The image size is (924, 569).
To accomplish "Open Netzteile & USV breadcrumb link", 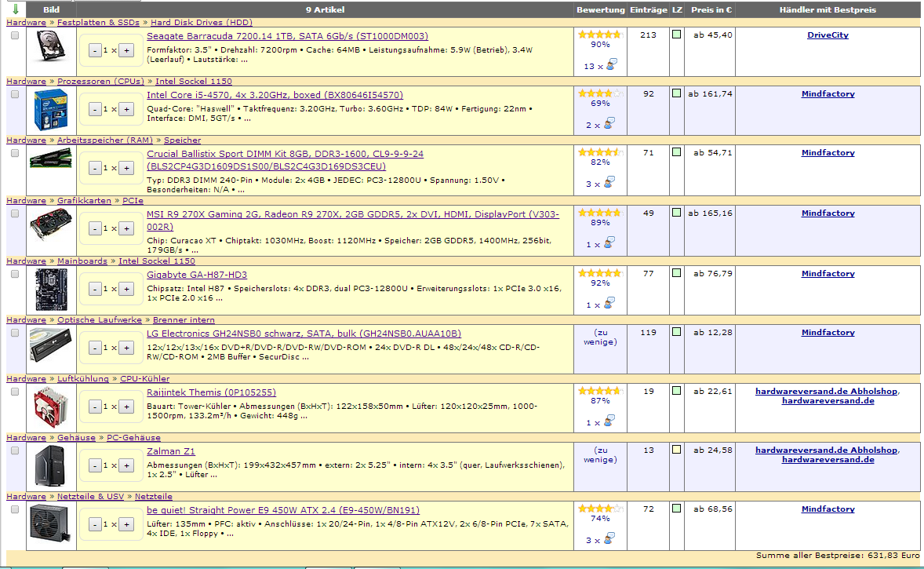I will 91,497.
